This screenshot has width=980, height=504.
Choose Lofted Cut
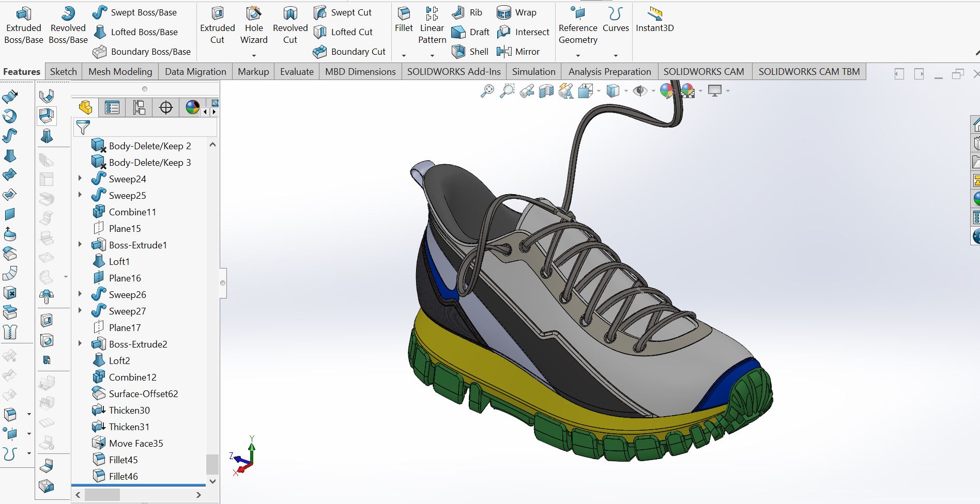tap(343, 32)
